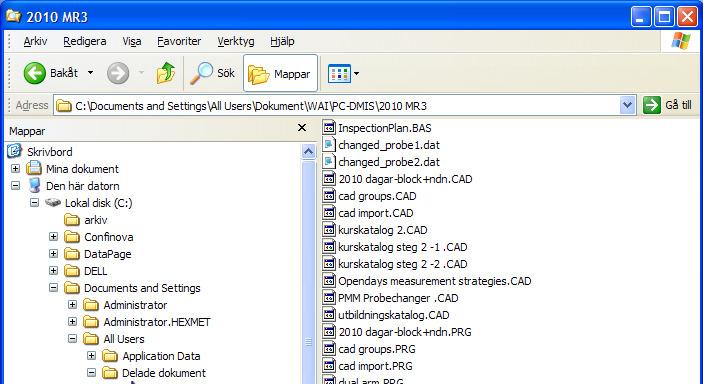
Task: Select 2010 dagar-block+ndn.PRG file icon
Action: pyautogui.click(x=329, y=332)
